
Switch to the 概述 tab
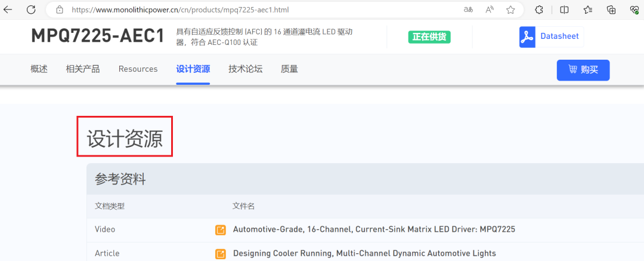39,69
